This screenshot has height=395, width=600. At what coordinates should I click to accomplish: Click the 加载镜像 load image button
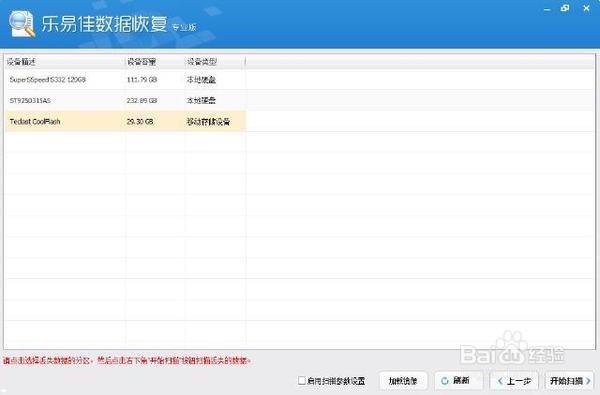point(403,380)
